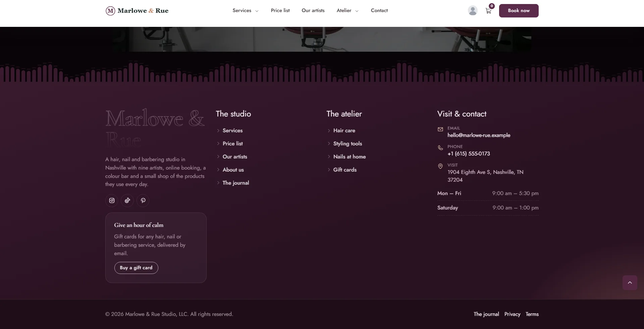644x329 pixels.
Task: Open the Gift cards footer link
Action: pos(345,170)
